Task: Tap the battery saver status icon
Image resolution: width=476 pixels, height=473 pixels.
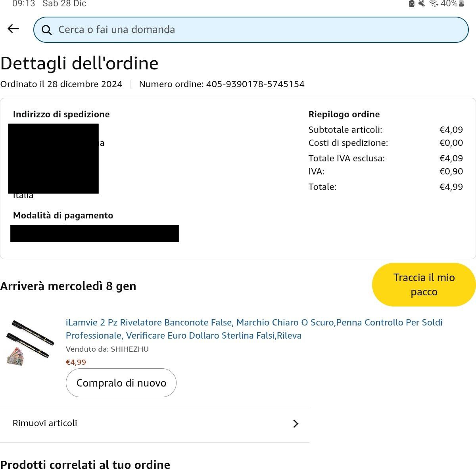Action: pos(412,4)
